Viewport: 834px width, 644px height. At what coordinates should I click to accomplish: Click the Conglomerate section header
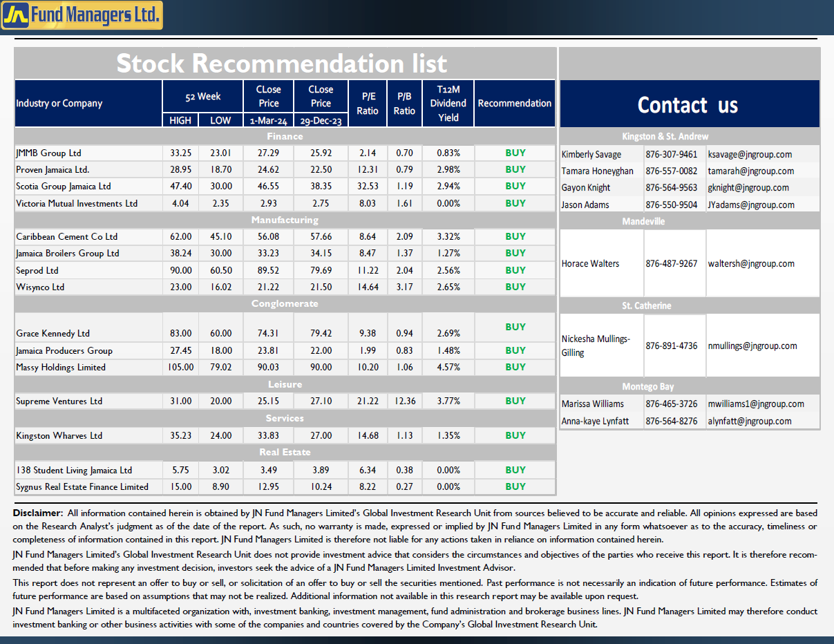pyautogui.click(x=285, y=303)
